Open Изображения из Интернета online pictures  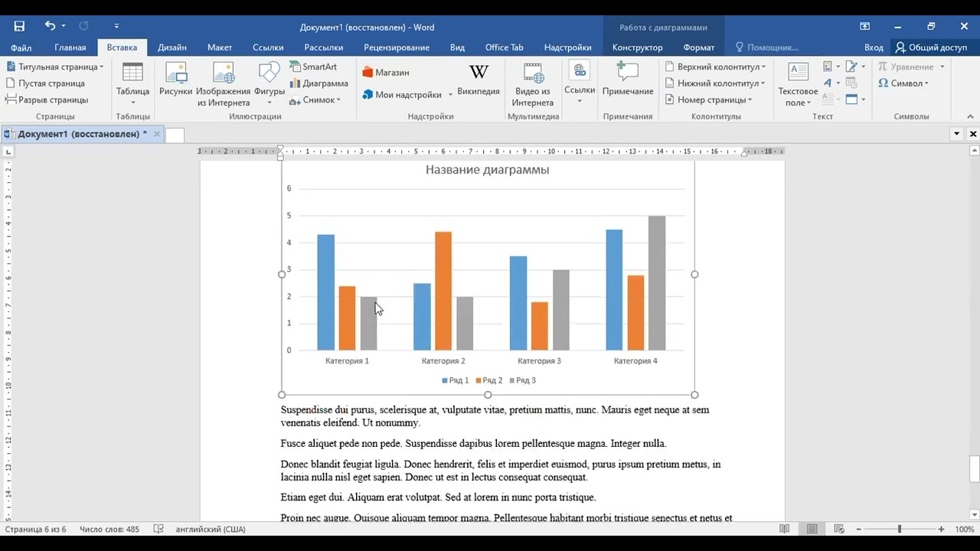[x=224, y=85]
